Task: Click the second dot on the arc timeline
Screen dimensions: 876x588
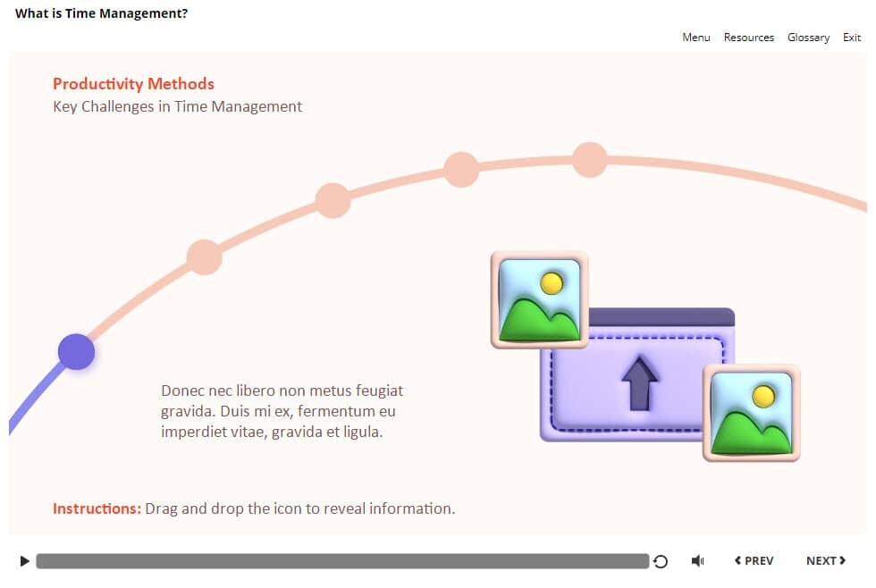Action: [x=204, y=257]
